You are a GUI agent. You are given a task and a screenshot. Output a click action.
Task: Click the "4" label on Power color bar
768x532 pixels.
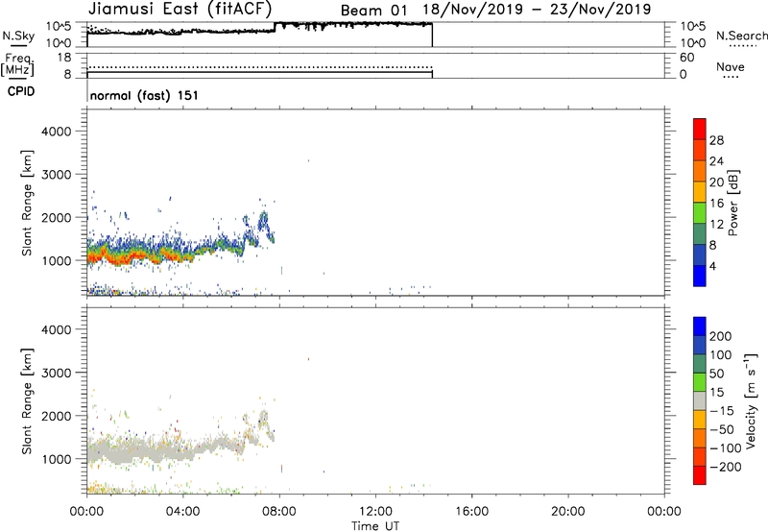(x=712, y=266)
